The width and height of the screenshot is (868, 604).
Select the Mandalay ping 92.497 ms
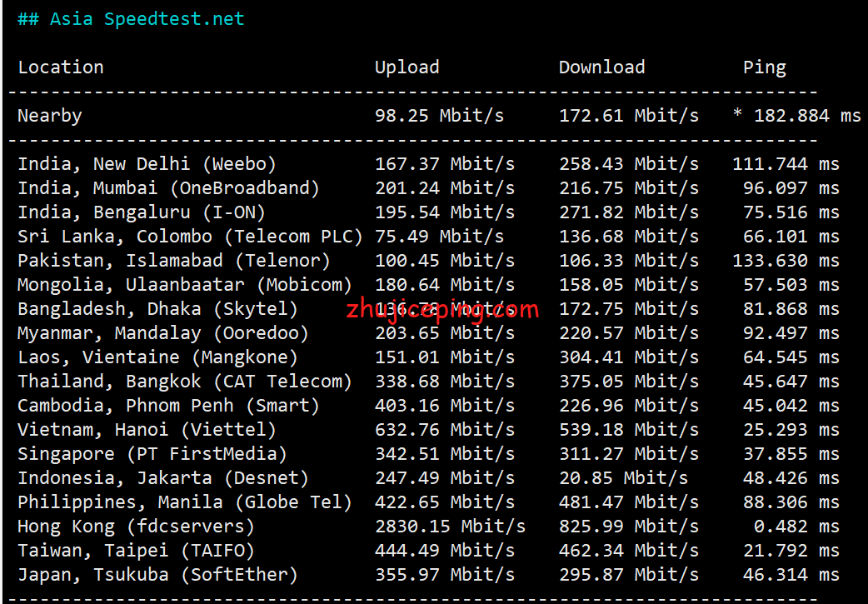pos(791,333)
